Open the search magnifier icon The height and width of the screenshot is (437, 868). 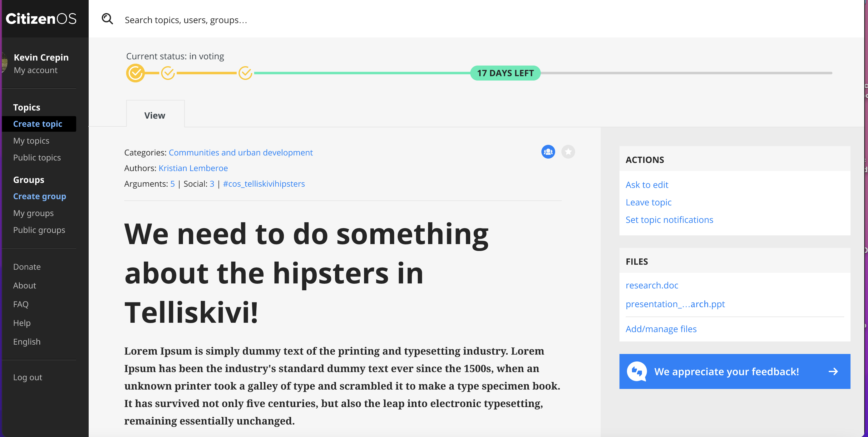tap(107, 19)
